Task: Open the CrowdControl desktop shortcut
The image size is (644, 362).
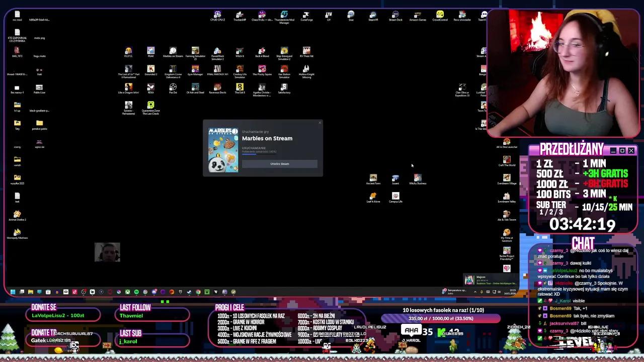Action: point(440,16)
